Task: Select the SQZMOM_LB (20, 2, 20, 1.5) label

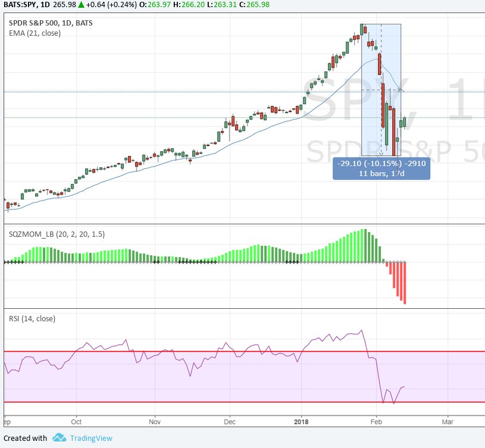Action: point(57,234)
